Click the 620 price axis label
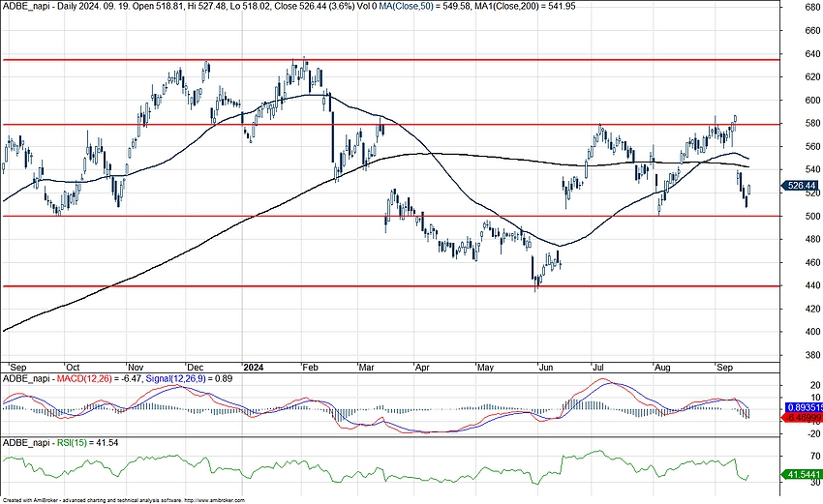The image size is (823, 504). [812, 77]
